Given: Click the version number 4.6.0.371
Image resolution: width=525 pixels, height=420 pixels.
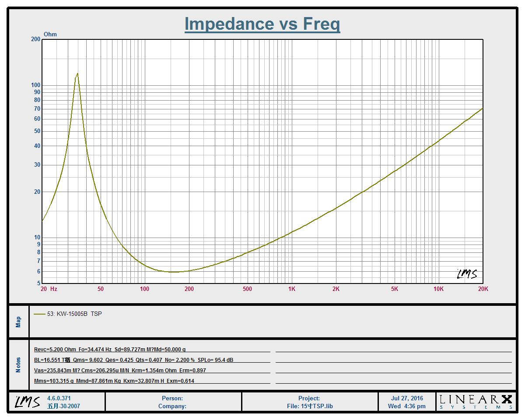Looking at the screenshot, I should [x=59, y=399].
